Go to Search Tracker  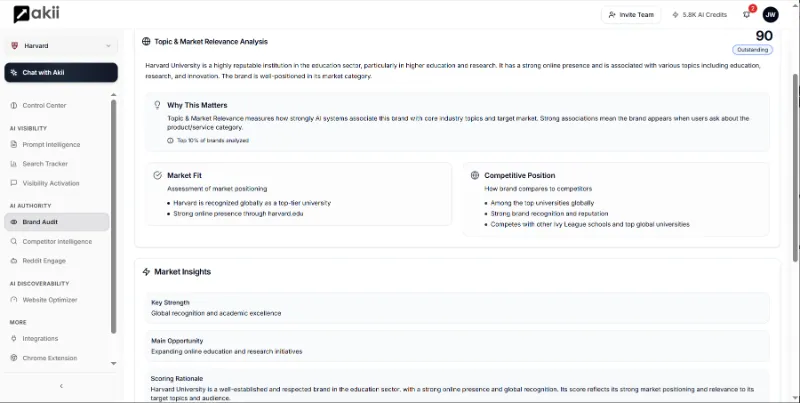click(x=45, y=163)
